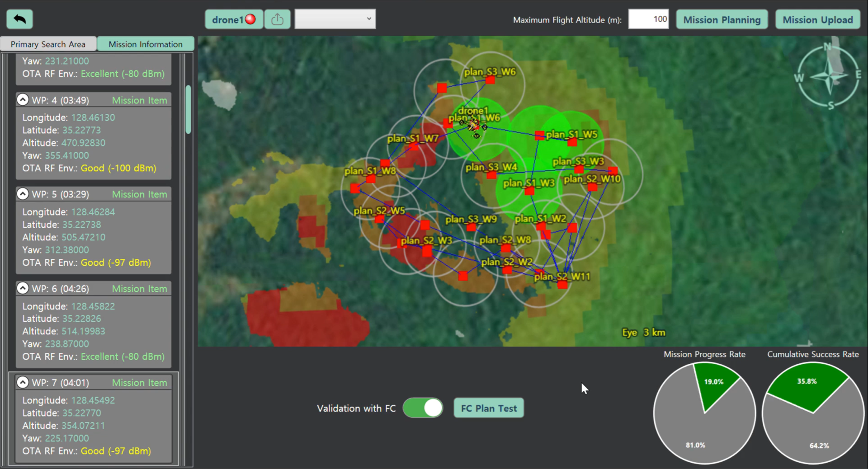This screenshot has width=868, height=469.
Task: Click WP 7 Altitude value 354.07211
Action: click(x=83, y=426)
